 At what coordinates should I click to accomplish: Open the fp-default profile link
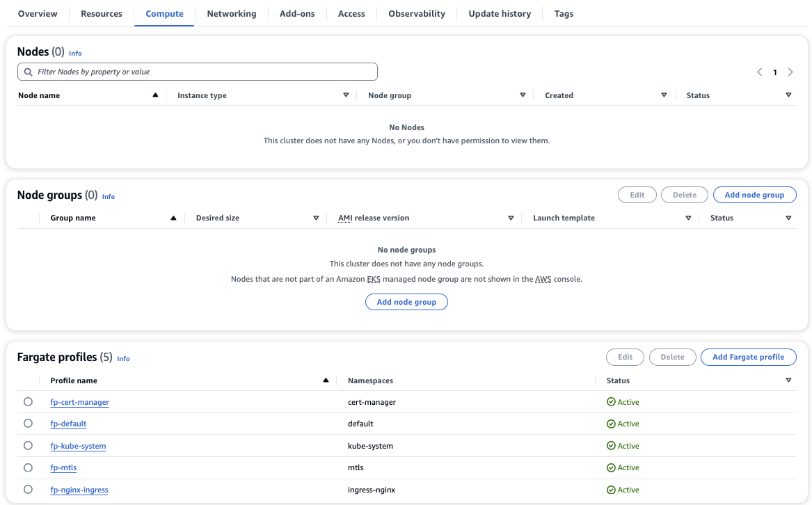click(68, 424)
